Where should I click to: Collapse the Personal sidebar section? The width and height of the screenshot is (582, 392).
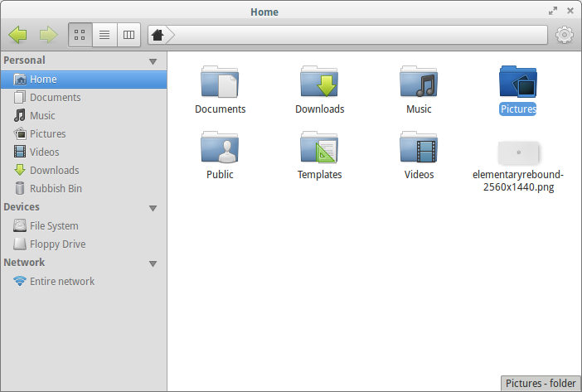(153, 61)
